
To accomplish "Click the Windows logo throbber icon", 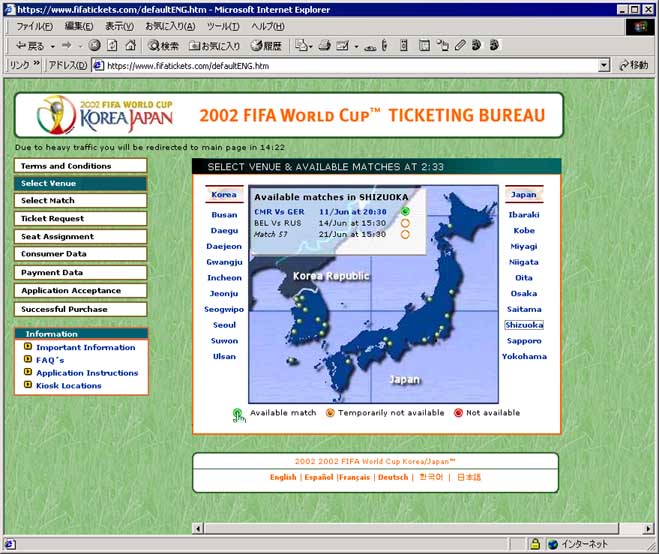I will coord(641,27).
